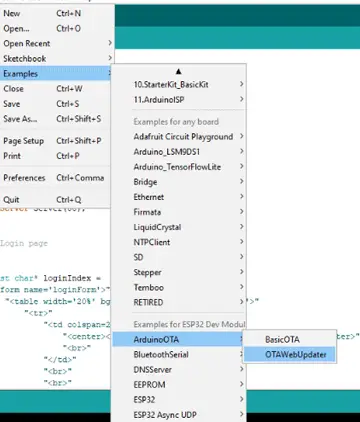The width and height of the screenshot is (360, 422).
Task: Choose Print in the File menu
Action: [x=55, y=156]
